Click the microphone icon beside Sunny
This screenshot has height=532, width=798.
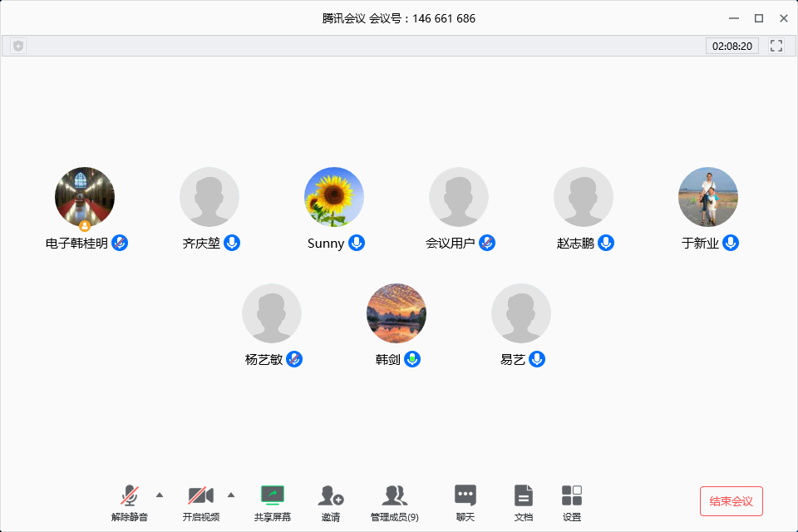pos(357,243)
